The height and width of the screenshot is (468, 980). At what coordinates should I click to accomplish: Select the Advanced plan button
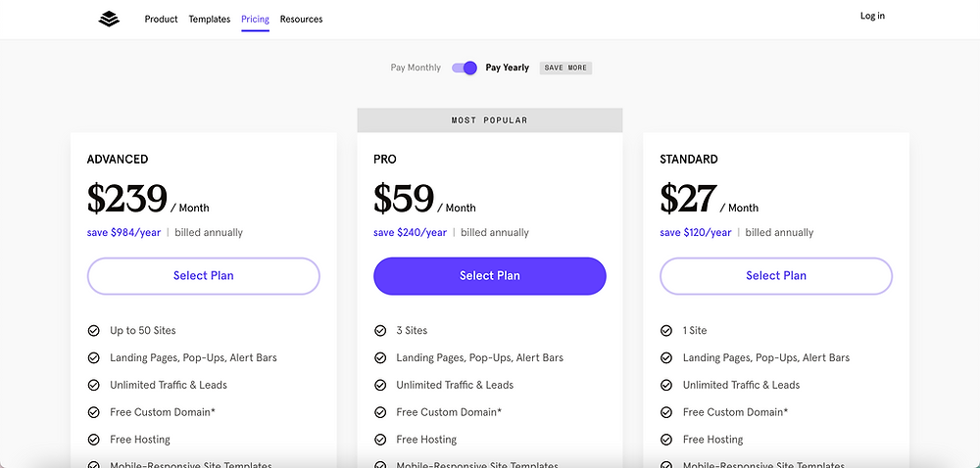[x=204, y=276]
